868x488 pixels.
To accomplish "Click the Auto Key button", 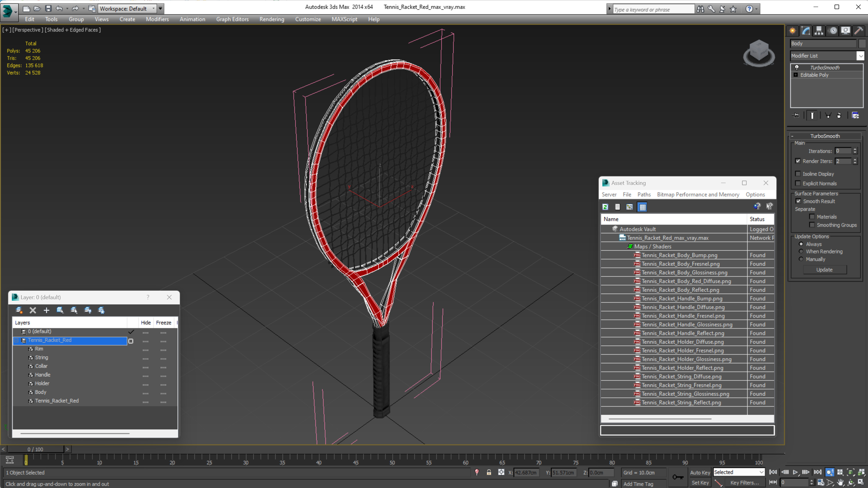I will pyautogui.click(x=700, y=472).
